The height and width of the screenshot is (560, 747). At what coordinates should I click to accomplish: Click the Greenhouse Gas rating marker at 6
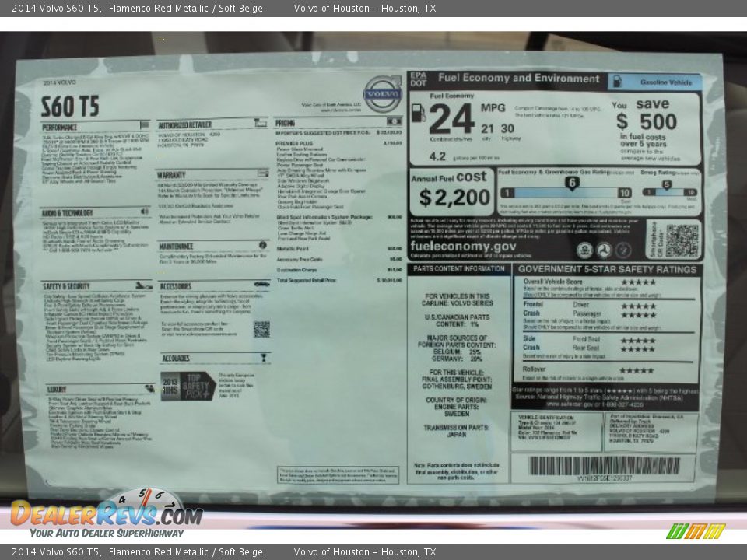coord(573,180)
